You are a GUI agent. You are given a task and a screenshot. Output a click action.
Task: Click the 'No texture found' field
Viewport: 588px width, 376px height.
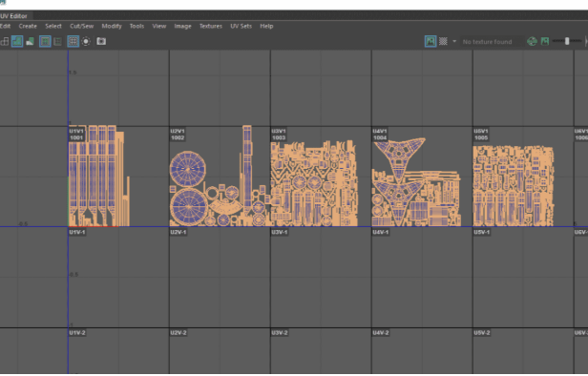click(x=492, y=42)
